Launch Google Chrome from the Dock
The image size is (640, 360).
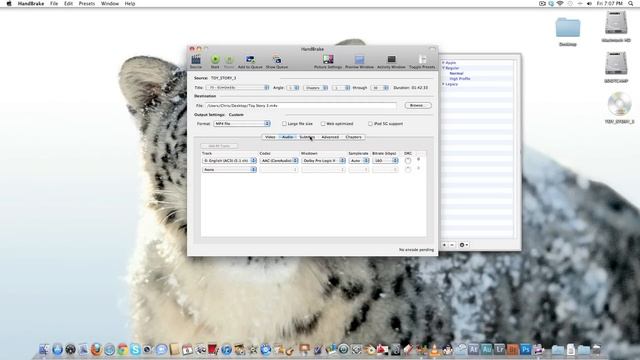(122, 350)
